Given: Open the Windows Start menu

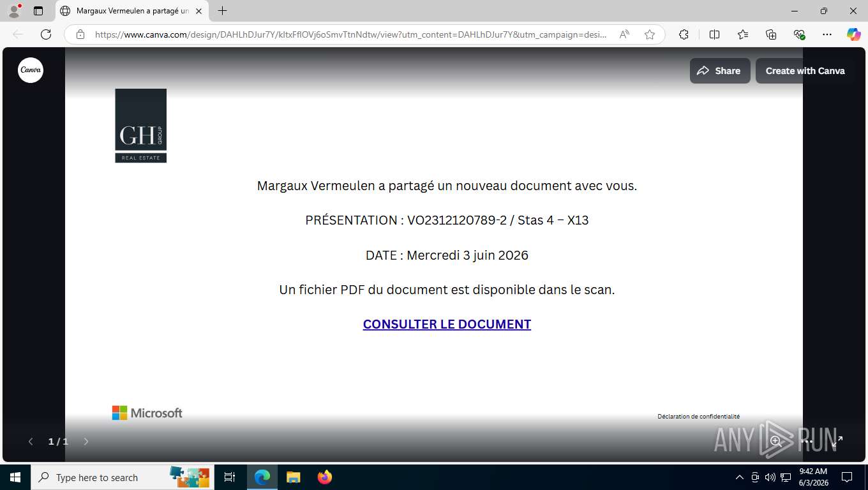Looking at the screenshot, I should pyautogui.click(x=15, y=477).
